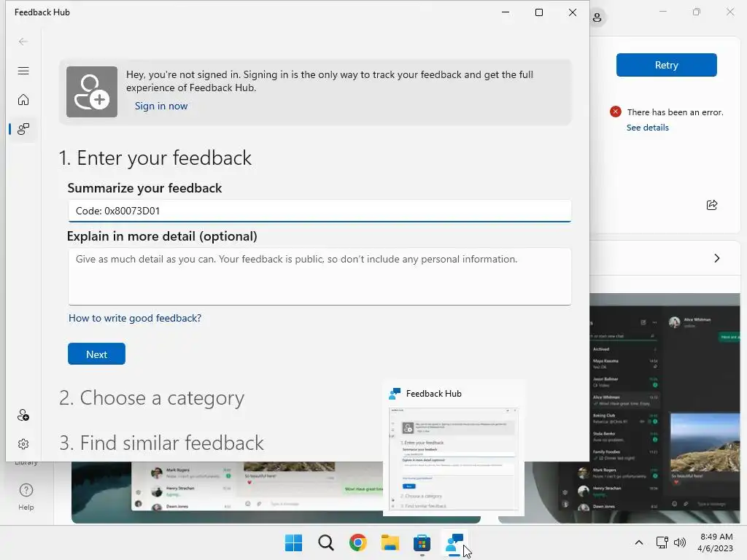Show hidden tray icons
This screenshot has height=560, width=747.
(639, 542)
